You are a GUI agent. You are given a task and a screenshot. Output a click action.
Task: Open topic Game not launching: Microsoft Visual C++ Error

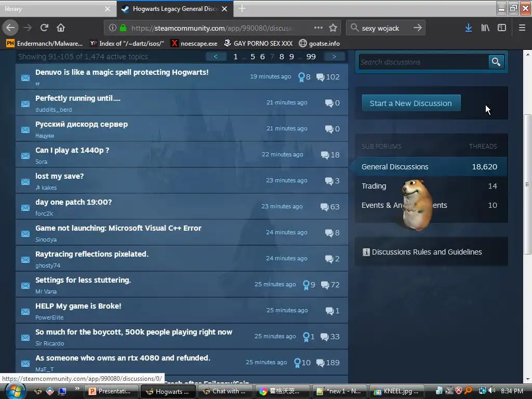tap(118, 229)
